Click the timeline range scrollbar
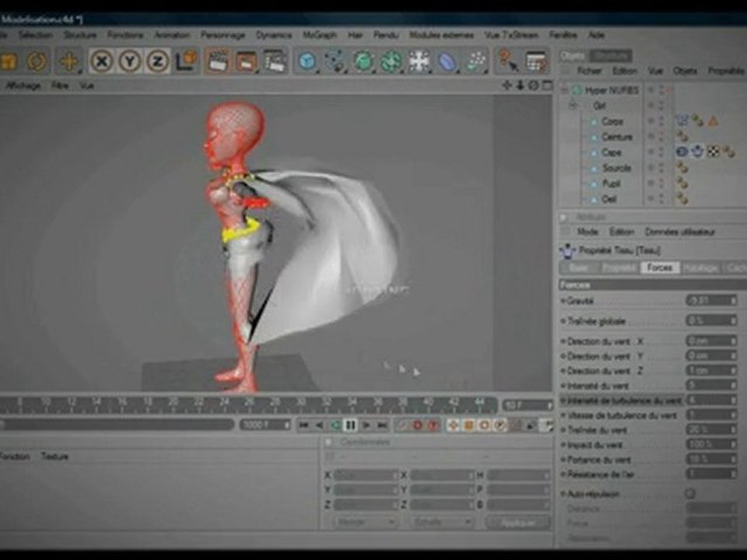Image resolution: width=747 pixels, height=560 pixels. point(117,425)
